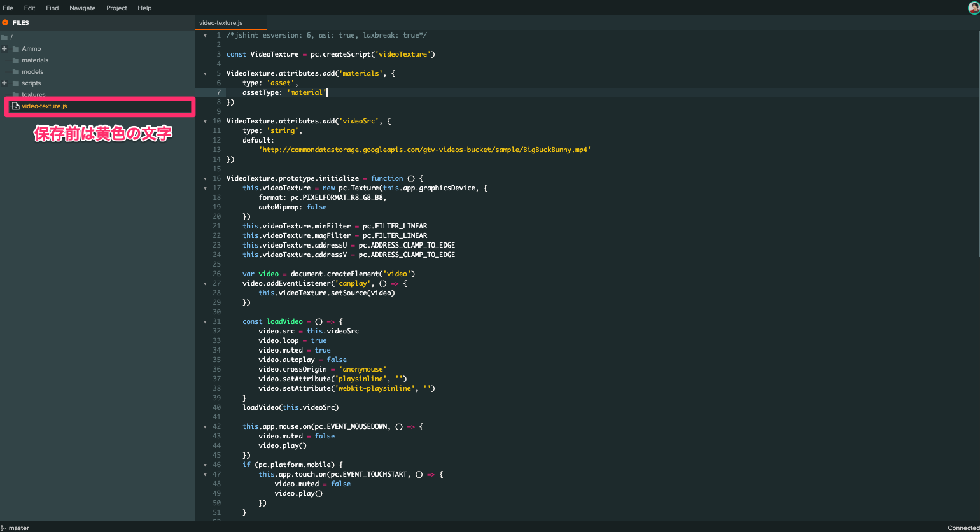The width and height of the screenshot is (980, 532).
Task: Click document.createElement('video') on line 26
Action: point(353,274)
